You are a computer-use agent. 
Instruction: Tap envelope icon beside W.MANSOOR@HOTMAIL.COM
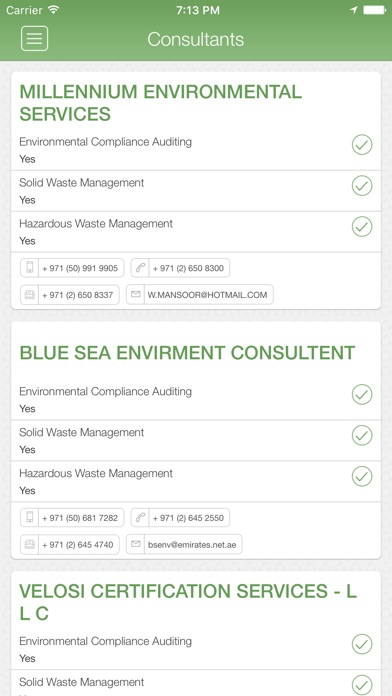[135, 294]
